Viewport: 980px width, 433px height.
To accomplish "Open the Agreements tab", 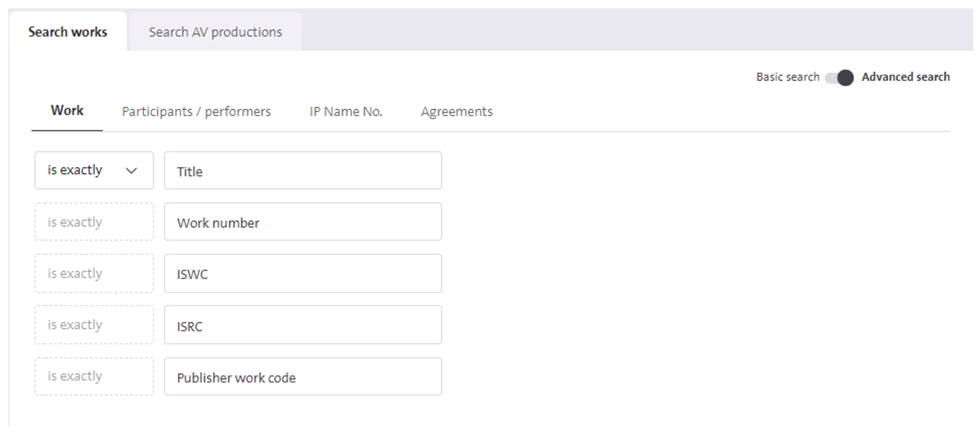I will (x=457, y=112).
